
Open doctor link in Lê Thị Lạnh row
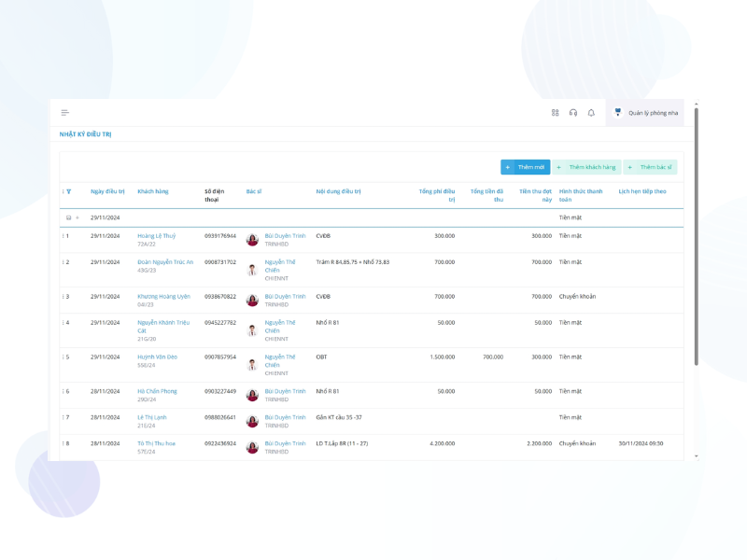(x=285, y=417)
